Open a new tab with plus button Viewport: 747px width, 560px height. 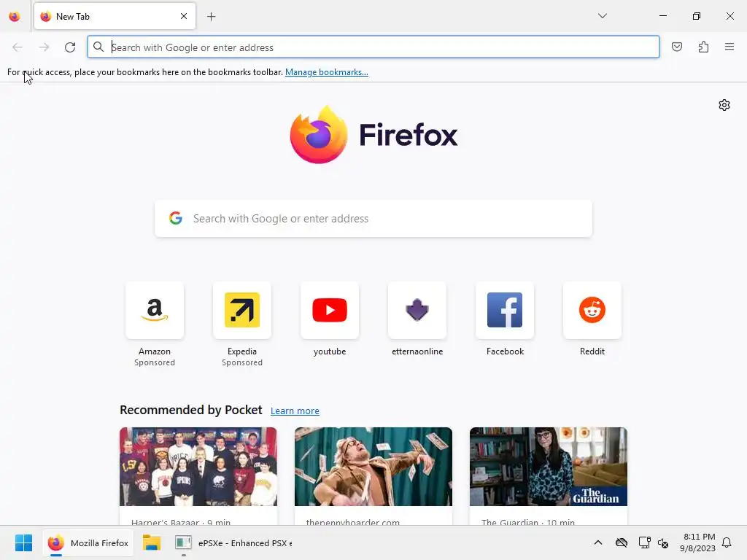click(x=212, y=17)
